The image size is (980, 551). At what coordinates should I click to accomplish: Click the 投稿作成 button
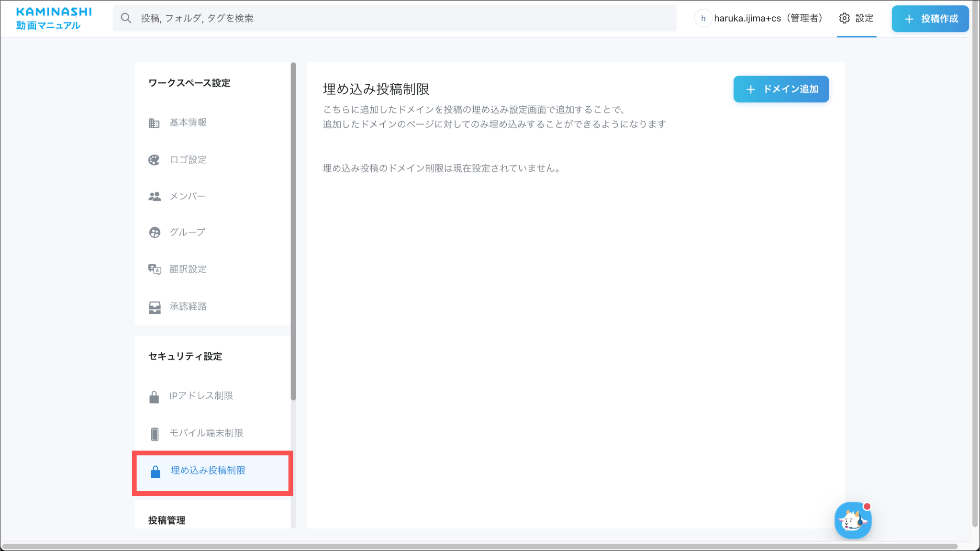coord(930,19)
